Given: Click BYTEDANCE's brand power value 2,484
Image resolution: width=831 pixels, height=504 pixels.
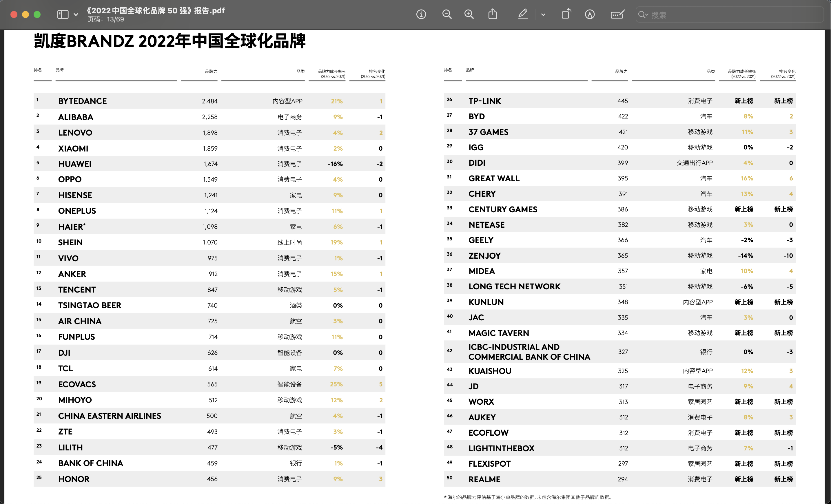Looking at the screenshot, I should click(209, 101).
